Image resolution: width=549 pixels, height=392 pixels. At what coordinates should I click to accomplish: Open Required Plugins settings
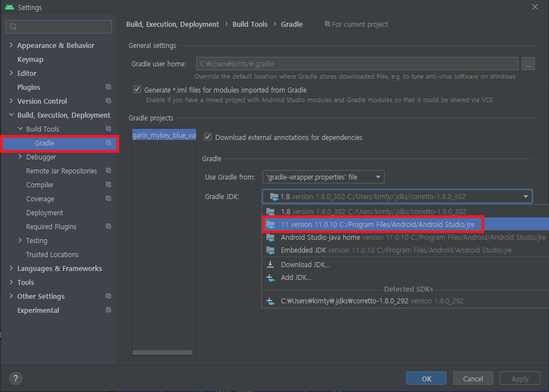pos(51,226)
